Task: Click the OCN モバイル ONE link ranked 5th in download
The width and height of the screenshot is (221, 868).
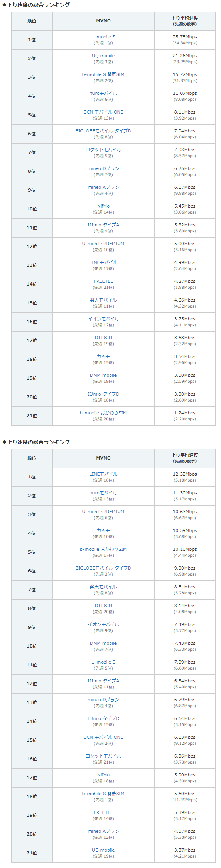Action: (x=103, y=112)
